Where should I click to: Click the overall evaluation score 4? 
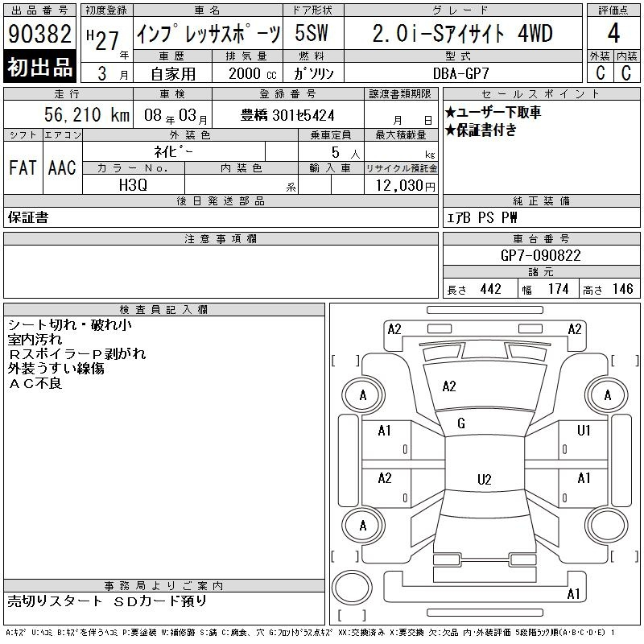tap(613, 33)
